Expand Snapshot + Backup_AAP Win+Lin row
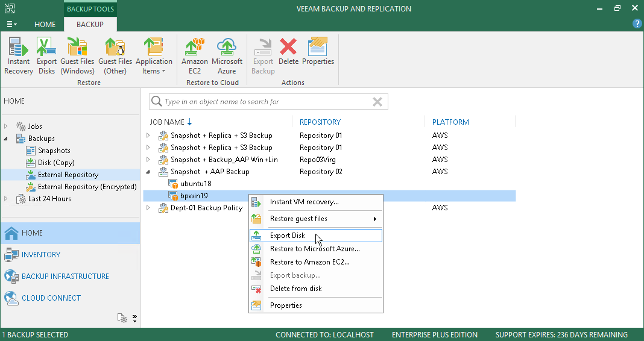644x341 pixels. (x=148, y=160)
